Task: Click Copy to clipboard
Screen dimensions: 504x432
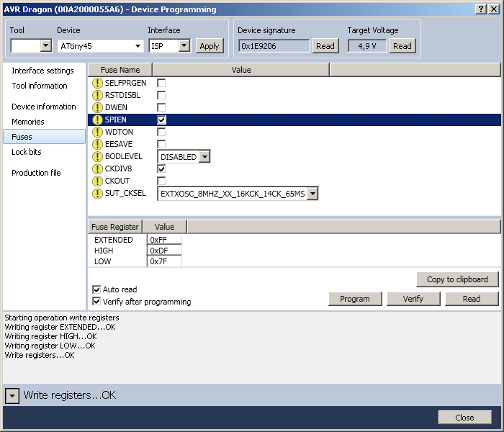Action: tap(457, 279)
